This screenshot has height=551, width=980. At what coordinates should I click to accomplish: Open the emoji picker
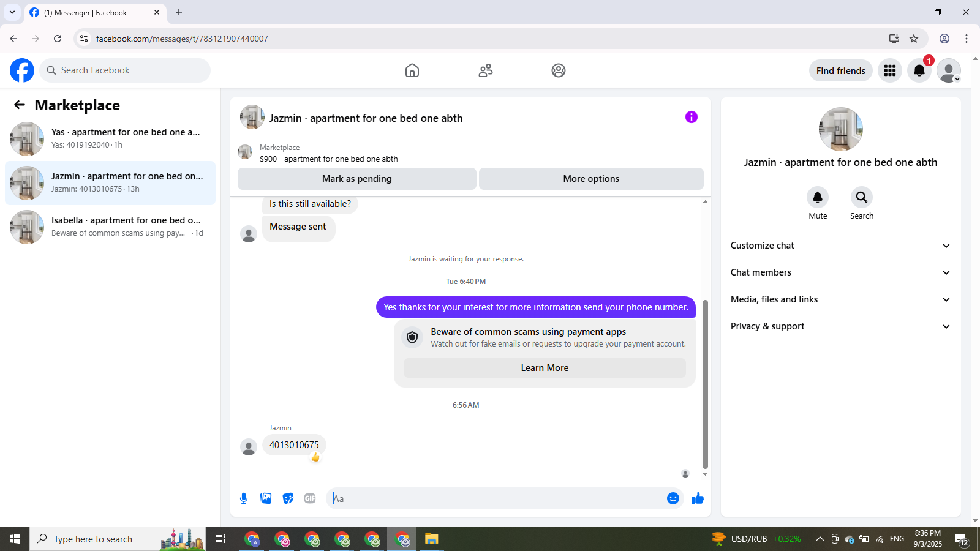673,498
